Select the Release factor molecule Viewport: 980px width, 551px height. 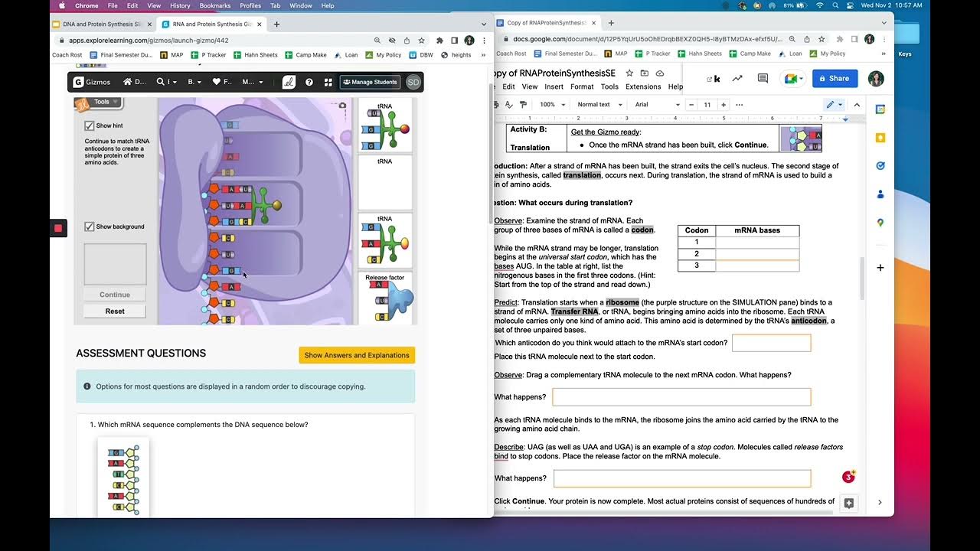click(x=385, y=298)
